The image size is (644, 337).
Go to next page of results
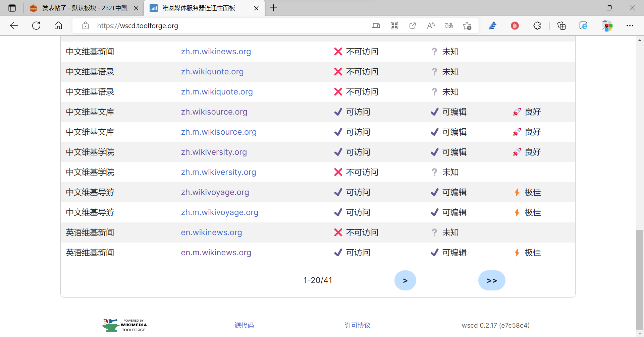click(x=405, y=280)
